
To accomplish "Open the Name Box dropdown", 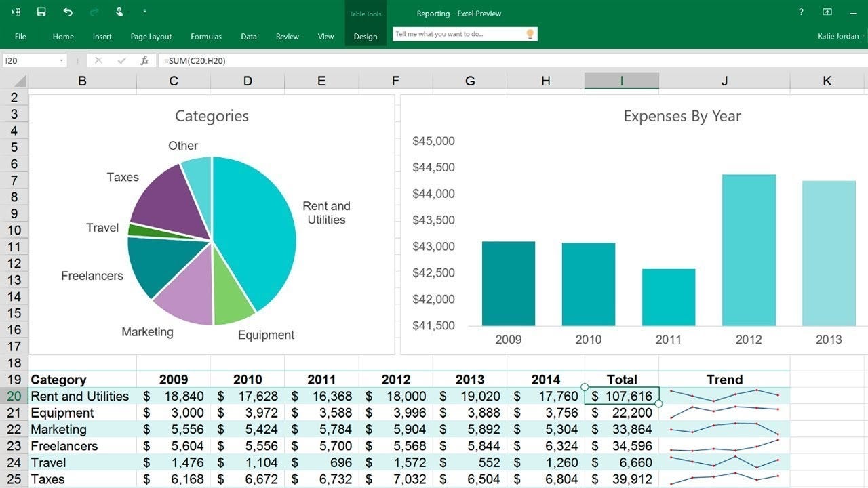I will pyautogui.click(x=60, y=60).
